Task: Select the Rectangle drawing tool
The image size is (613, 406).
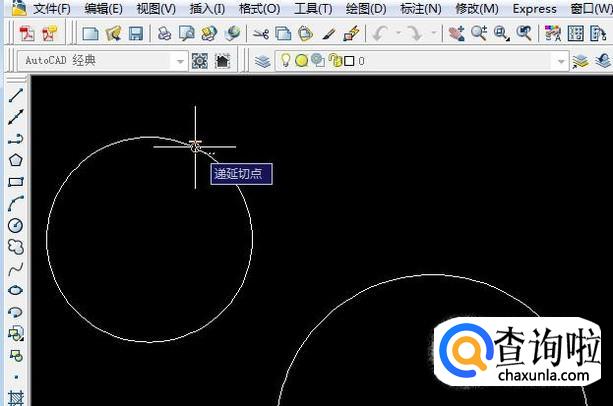Action: (x=15, y=182)
